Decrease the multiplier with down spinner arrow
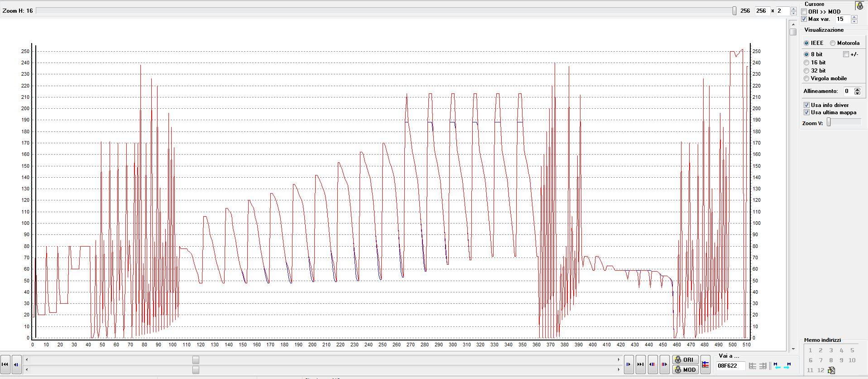The width and height of the screenshot is (868, 379). pyautogui.click(x=793, y=13)
